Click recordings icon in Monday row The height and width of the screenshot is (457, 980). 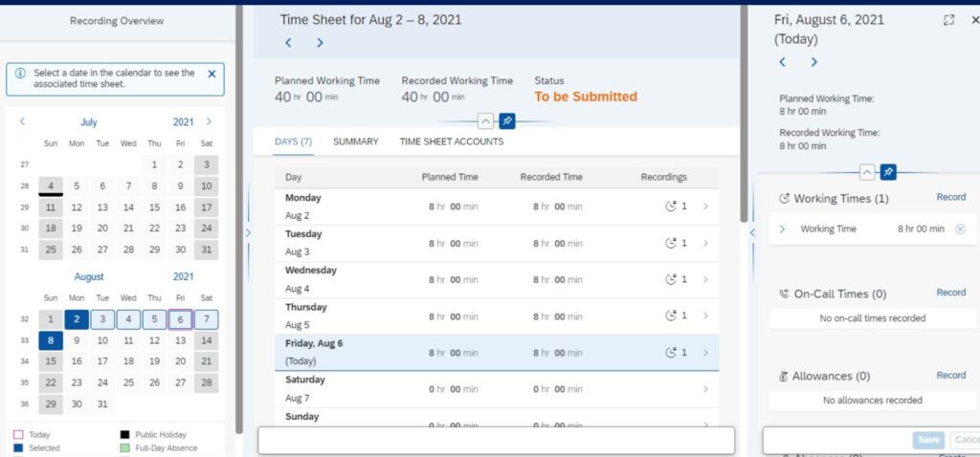point(672,206)
